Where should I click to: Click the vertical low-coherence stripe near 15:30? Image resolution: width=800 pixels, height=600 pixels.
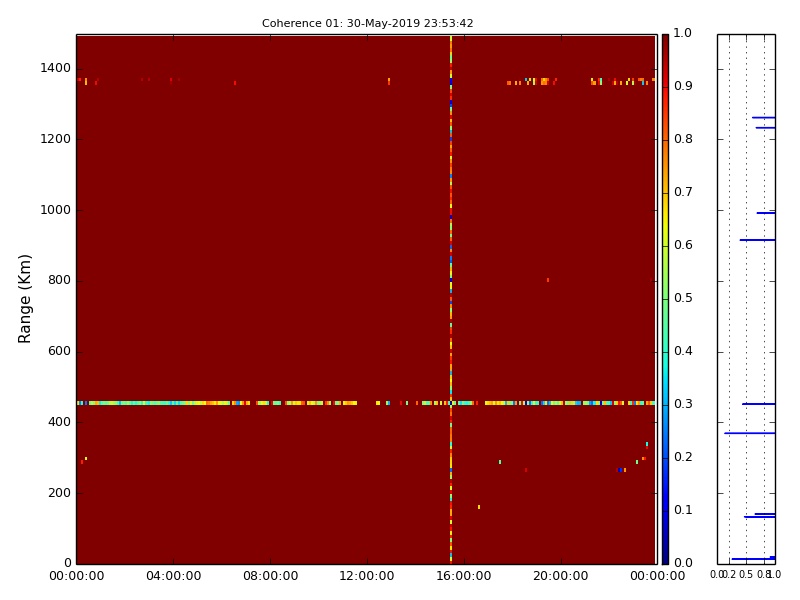451,299
